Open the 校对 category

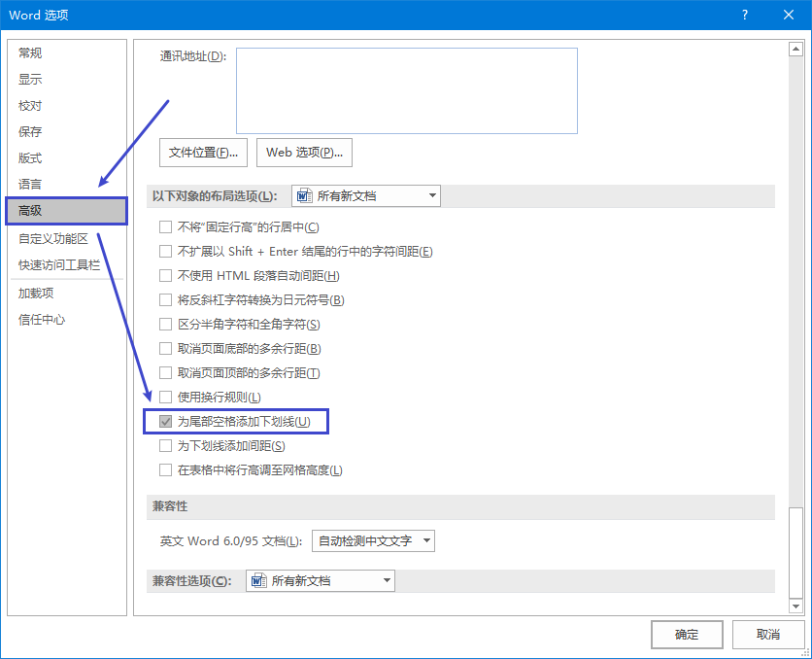30,106
